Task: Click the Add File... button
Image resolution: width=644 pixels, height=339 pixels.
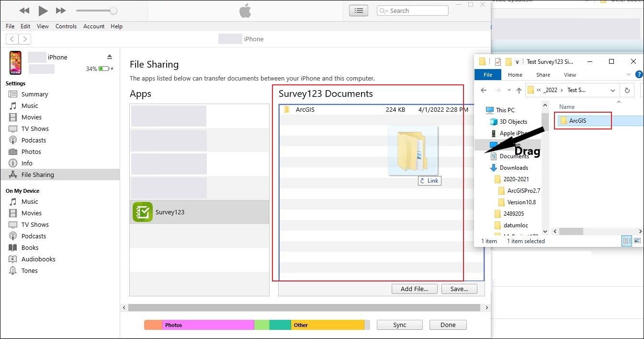Action: pos(415,289)
